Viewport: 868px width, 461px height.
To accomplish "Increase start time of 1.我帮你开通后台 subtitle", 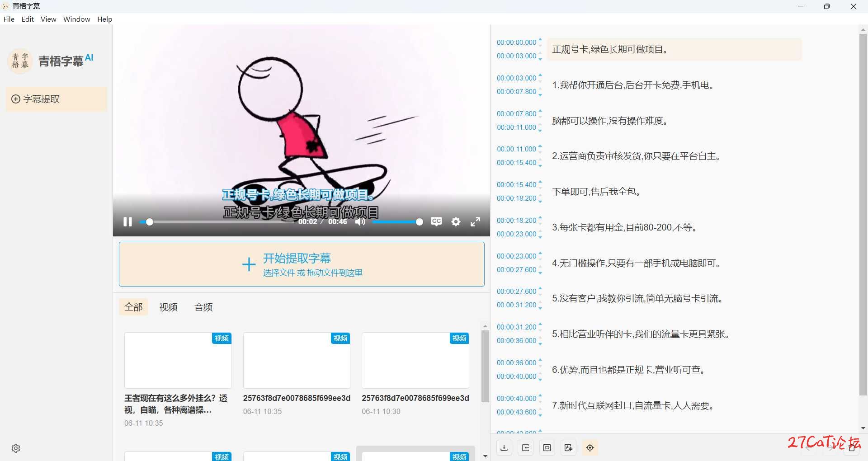I will click(540, 75).
